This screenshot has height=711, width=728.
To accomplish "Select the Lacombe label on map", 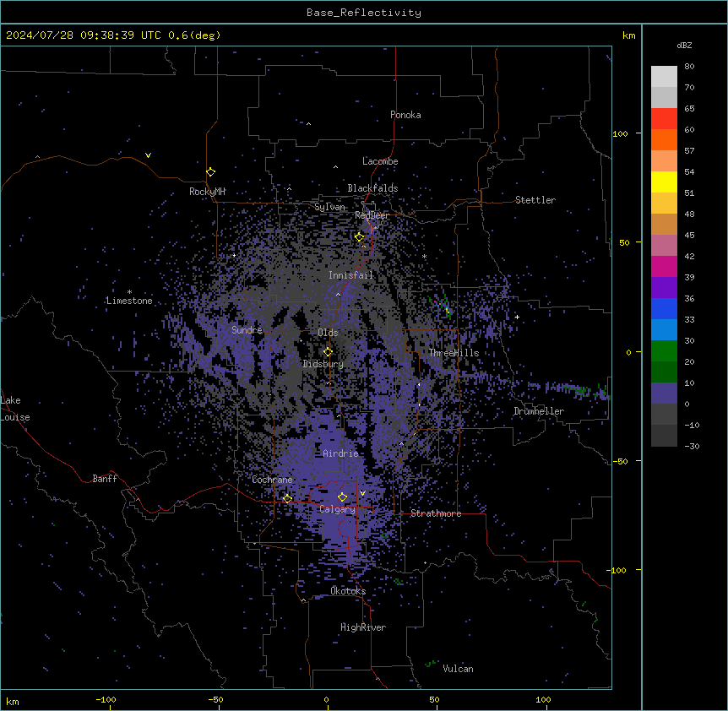I will pos(380,161).
